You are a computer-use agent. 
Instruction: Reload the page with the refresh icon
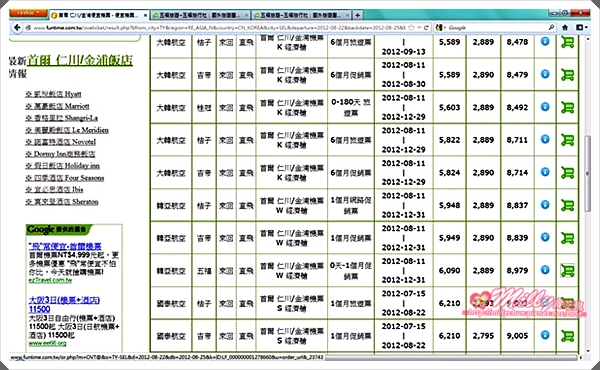tap(426, 28)
